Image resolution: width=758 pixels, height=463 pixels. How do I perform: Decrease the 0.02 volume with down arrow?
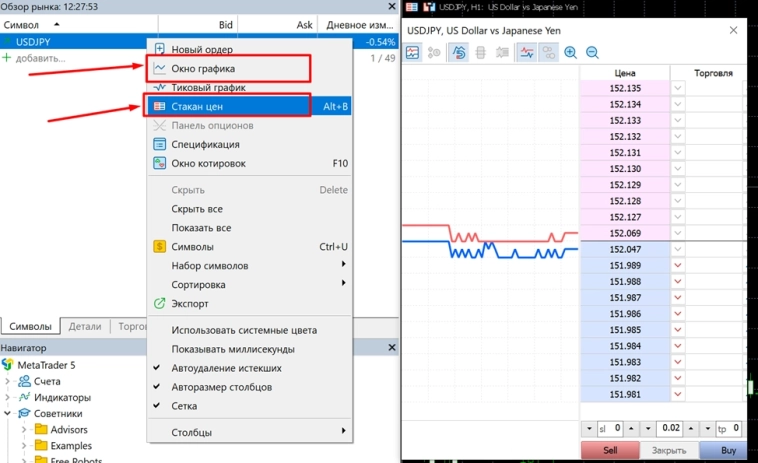click(648, 428)
